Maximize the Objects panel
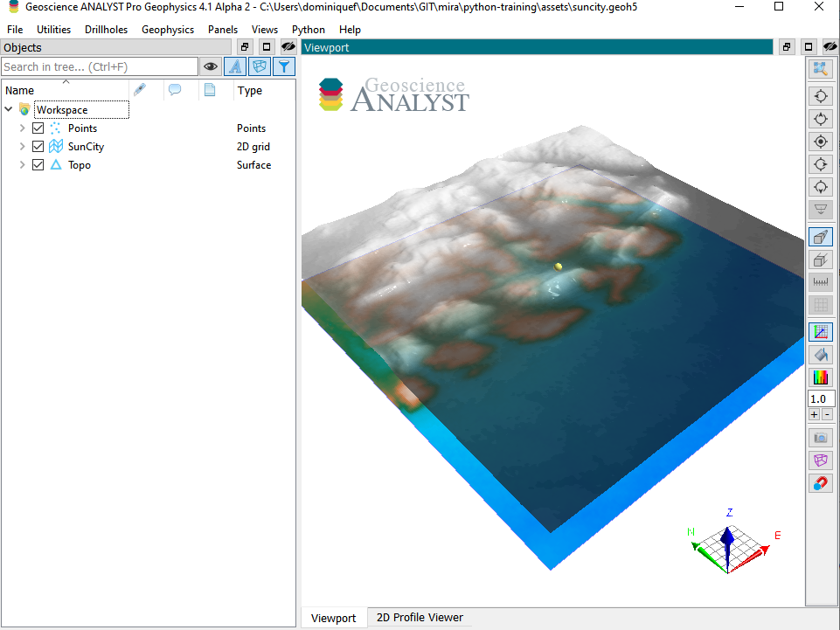The height and width of the screenshot is (630, 840). click(x=267, y=47)
